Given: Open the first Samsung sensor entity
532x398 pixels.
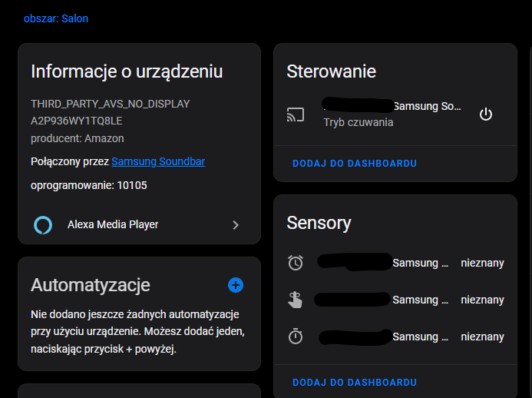Looking at the screenshot, I should point(420,263).
